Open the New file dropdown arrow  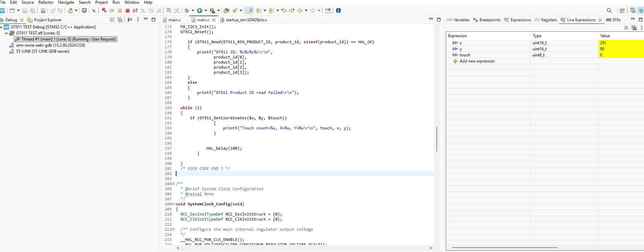(x=18, y=10)
